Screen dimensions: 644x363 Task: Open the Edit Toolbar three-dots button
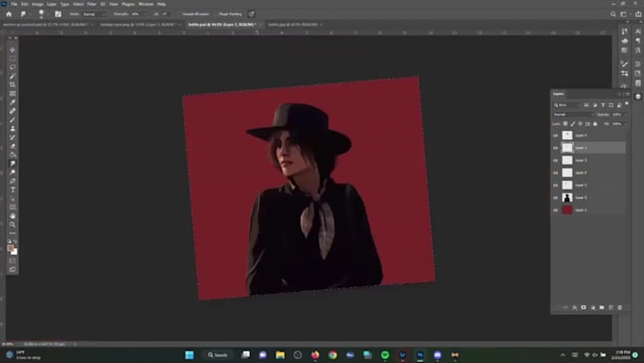point(12,233)
